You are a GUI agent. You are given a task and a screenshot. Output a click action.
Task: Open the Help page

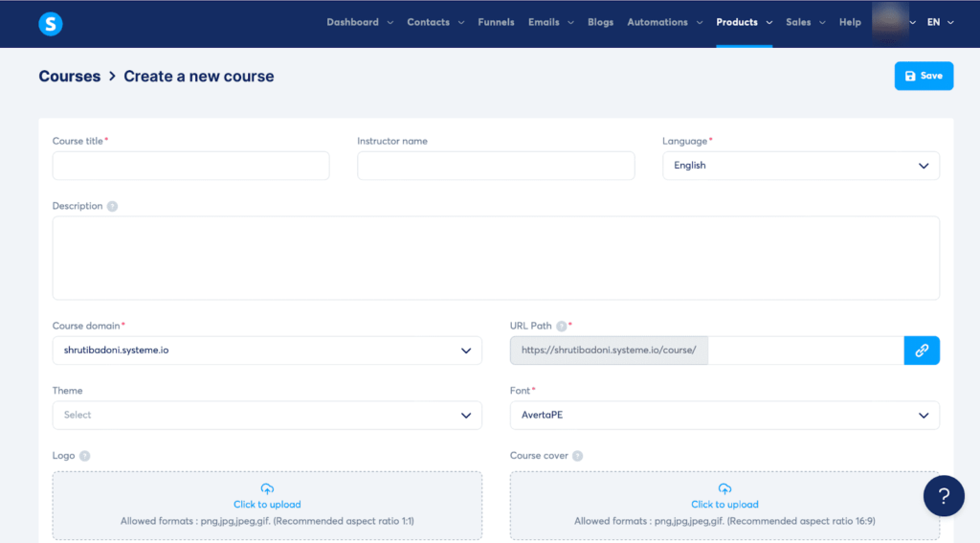coord(850,23)
